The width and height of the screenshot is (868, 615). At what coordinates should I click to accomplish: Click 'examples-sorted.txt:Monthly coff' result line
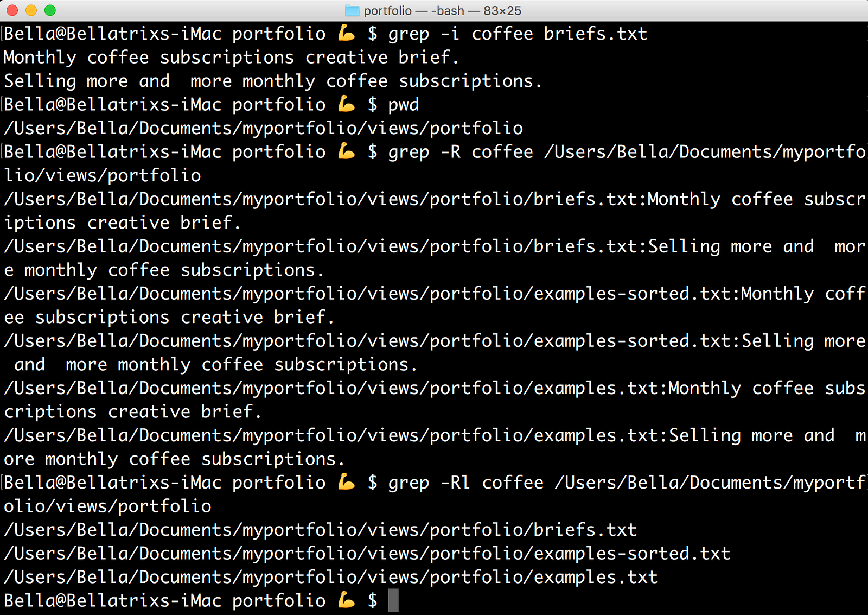click(x=435, y=294)
